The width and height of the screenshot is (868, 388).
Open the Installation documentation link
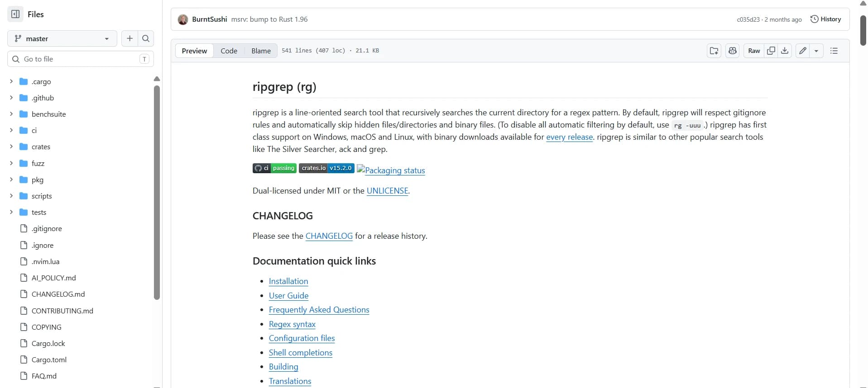pos(288,281)
